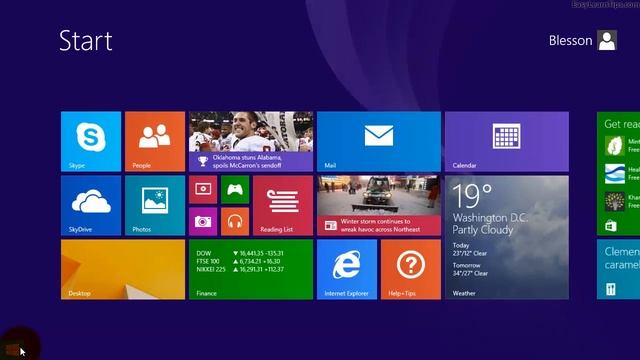Open the Skype tile
Viewport: 640px width, 360px height.
pyautogui.click(x=91, y=142)
